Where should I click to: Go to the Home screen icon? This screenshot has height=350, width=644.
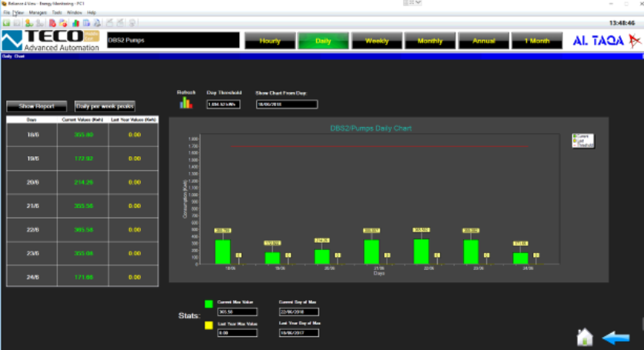pos(586,336)
